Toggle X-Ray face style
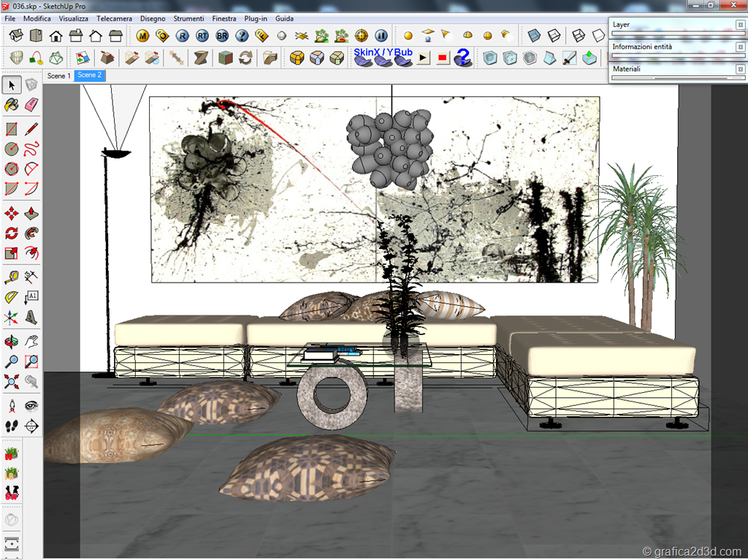 coord(534,36)
